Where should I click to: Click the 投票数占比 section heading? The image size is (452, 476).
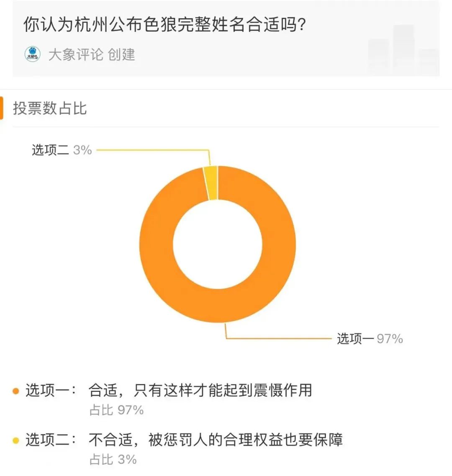point(50,108)
